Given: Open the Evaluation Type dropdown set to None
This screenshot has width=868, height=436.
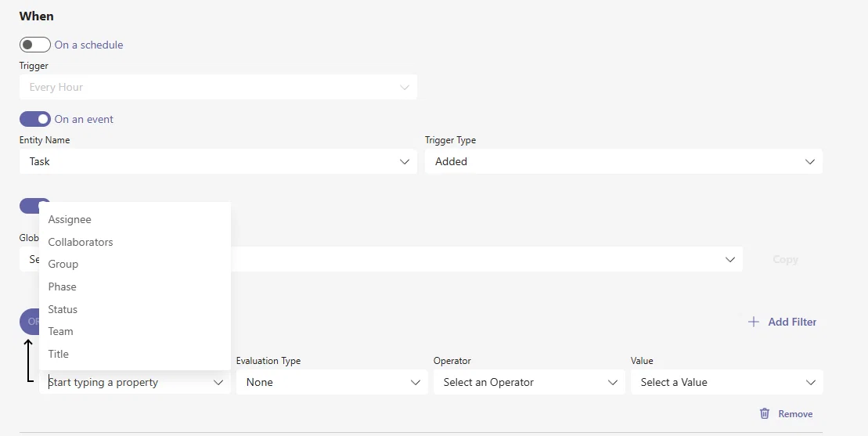Looking at the screenshot, I should (x=332, y=382).
